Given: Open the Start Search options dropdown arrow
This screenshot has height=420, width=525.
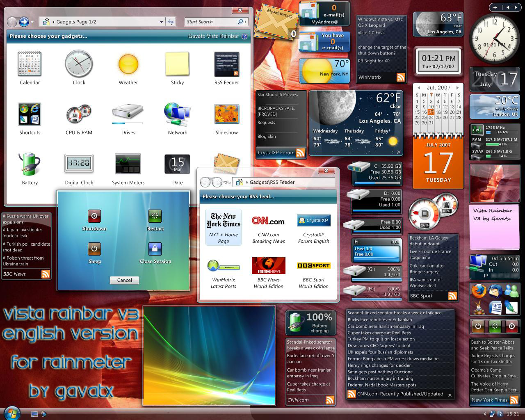Looking at the screenshot, I should click(245, 22).
